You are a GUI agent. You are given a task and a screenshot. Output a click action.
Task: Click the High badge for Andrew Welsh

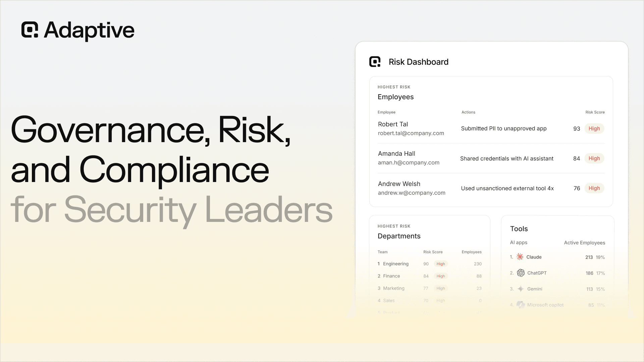(x=594, y=188)
